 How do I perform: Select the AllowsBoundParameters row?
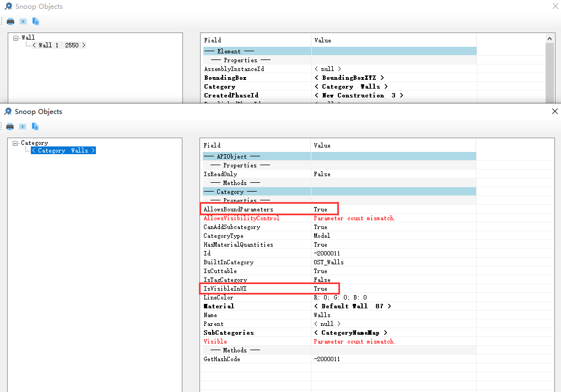(x=339, y=209)
